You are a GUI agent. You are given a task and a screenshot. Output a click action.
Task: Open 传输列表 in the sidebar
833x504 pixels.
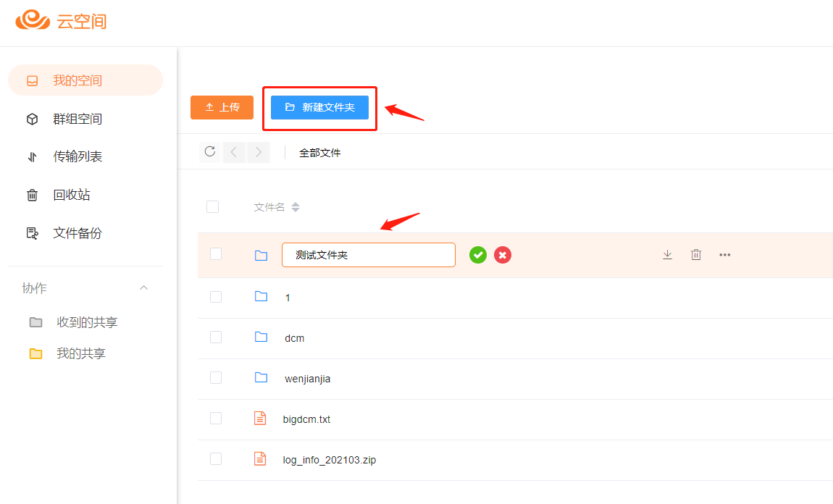click(x=78, y=156)
